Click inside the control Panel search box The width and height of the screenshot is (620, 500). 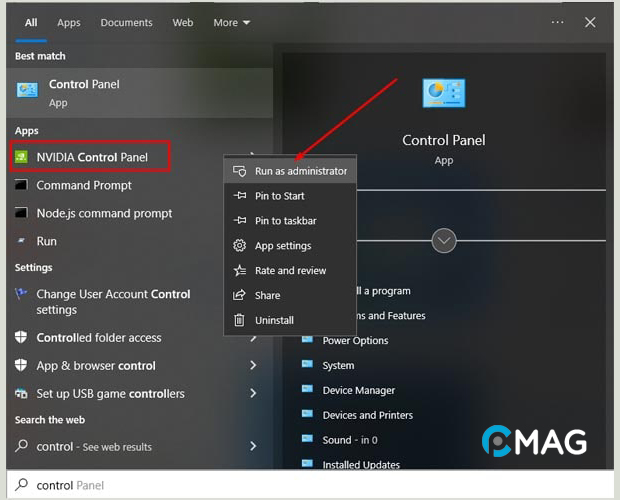310,485
